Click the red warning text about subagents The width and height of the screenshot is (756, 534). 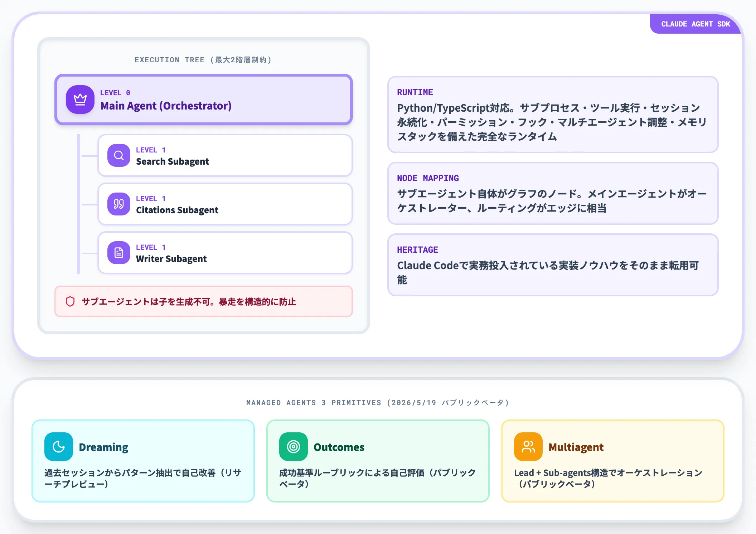click(x=189, y=302)
